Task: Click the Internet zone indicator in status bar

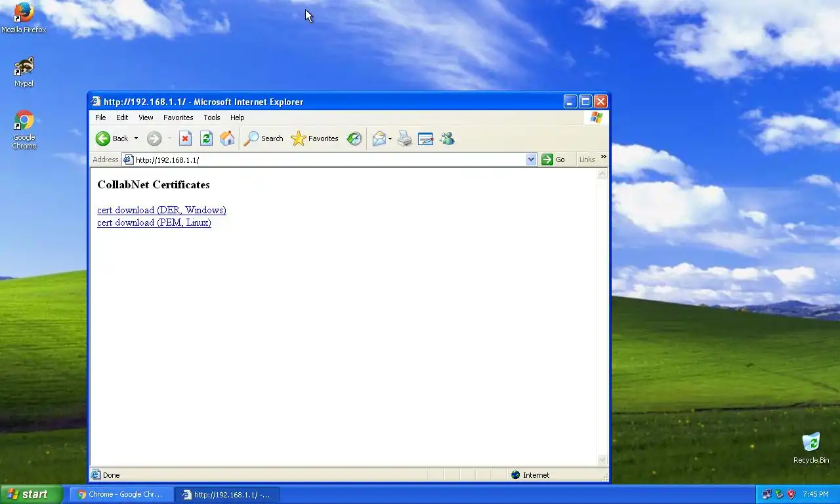Action: coord(530,475)
